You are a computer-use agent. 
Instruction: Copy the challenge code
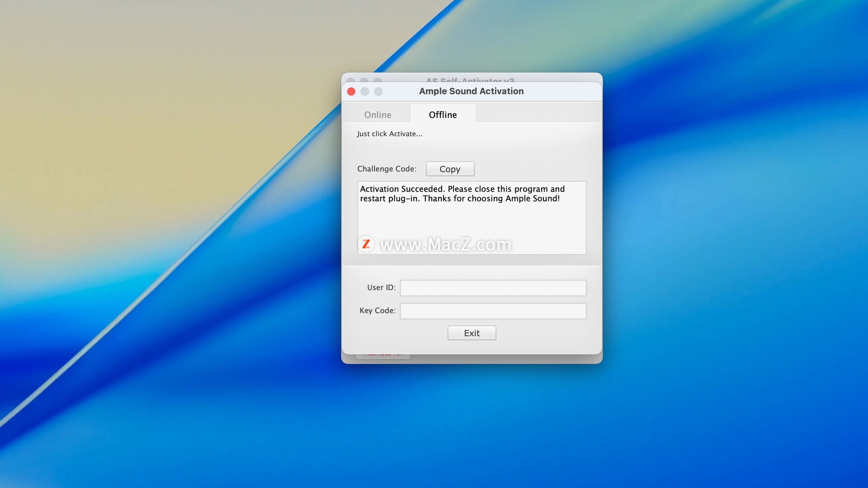pos(450,169)
